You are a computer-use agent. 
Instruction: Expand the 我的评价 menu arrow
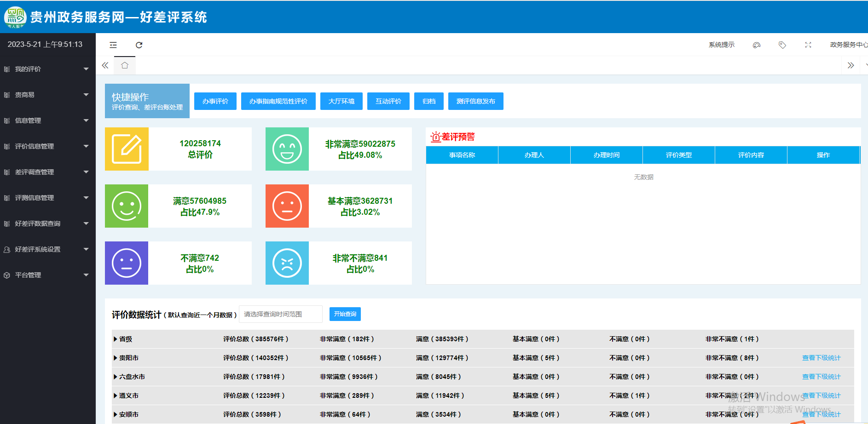coord(86,69)
